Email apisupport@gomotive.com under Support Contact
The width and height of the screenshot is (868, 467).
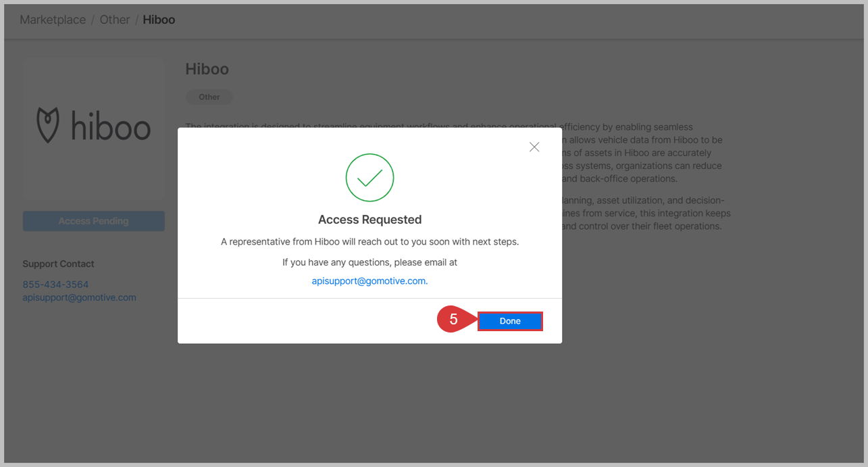click(x=79, y=297)
